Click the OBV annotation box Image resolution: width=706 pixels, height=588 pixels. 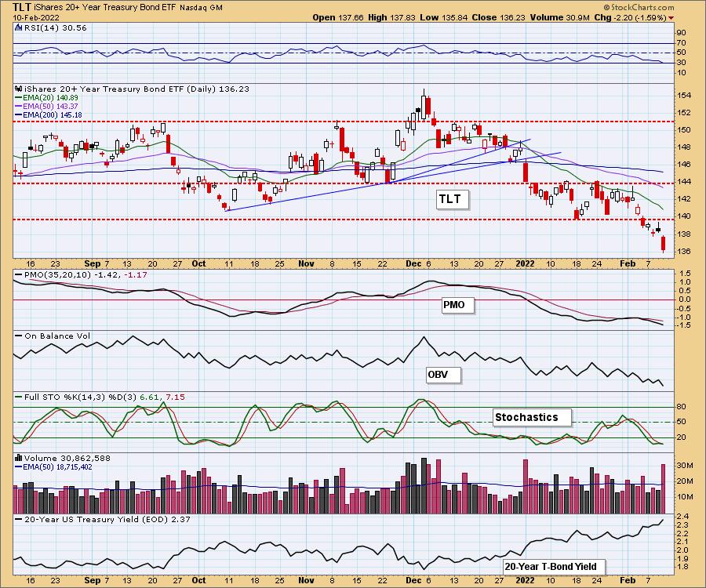click(442, 375)
